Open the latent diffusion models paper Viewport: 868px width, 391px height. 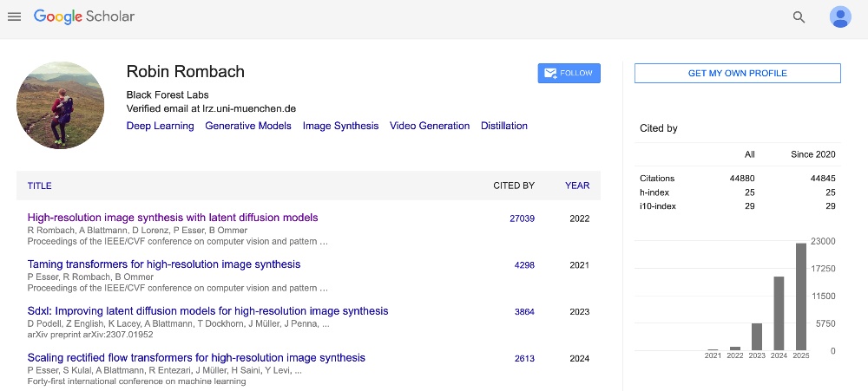tap(173, 218)
